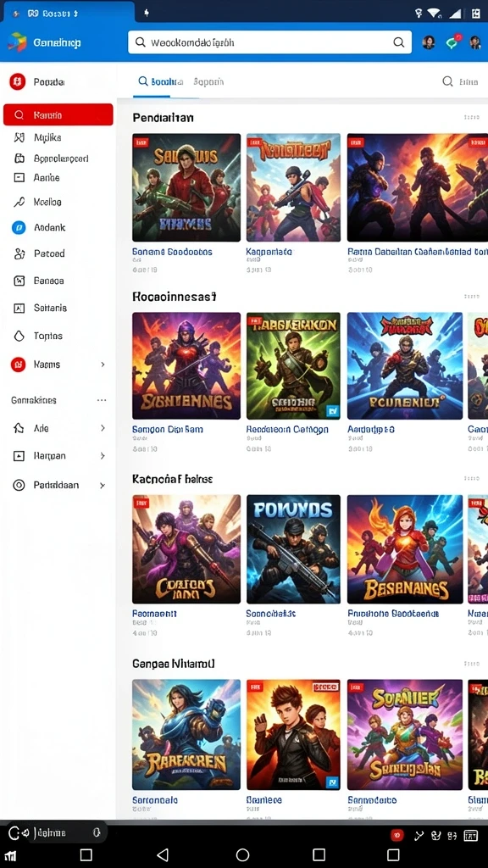Image resolution: width=488 pixels, height=868 pixels.
Task: Open first game thumbnail under 'Rocaoinnesasf'
Action: tap(186, 365)
